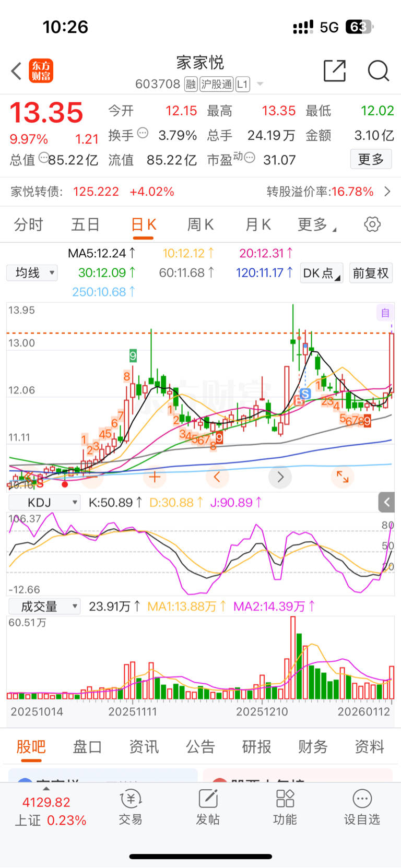Tap MA5:12.24 moving average label
The width and height of the screenshot is (401, 868).
point(101,253)
